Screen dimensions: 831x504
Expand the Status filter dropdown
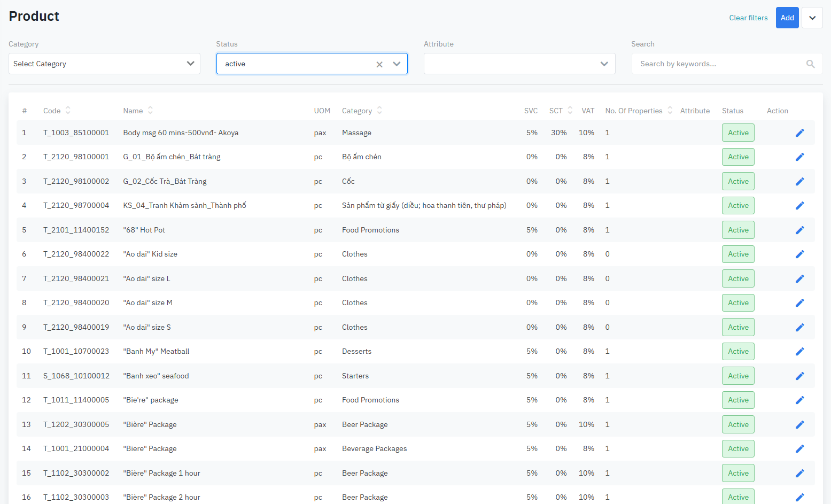[x=397, y=64]
